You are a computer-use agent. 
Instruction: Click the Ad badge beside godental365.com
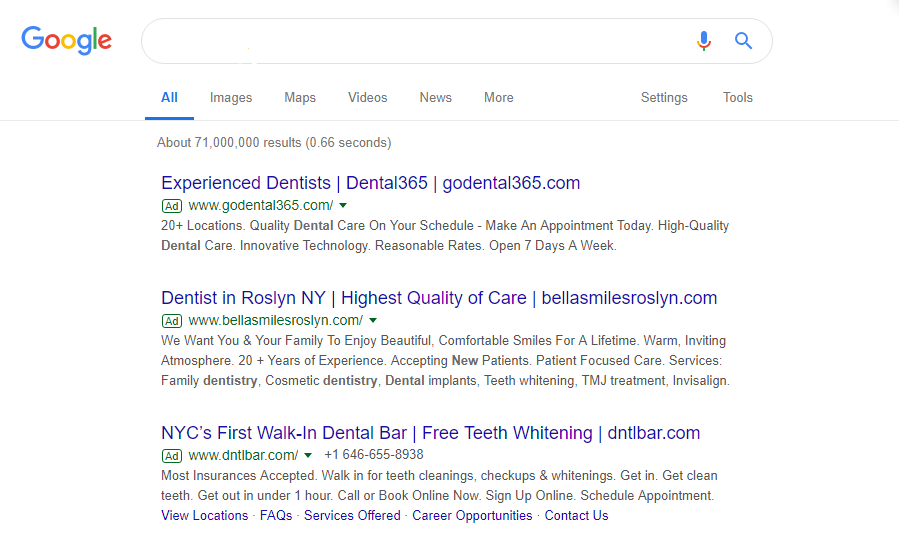(x=171, y=206)
